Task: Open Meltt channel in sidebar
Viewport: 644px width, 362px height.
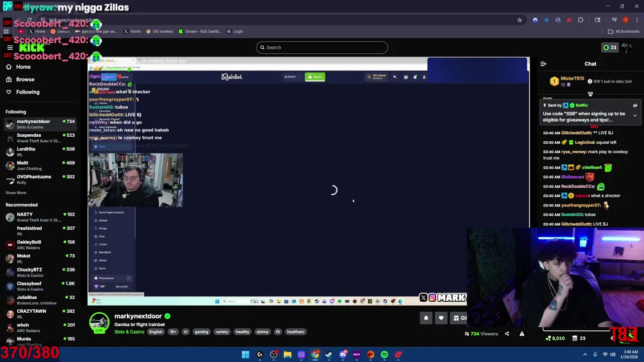Action: click(40, 165)
